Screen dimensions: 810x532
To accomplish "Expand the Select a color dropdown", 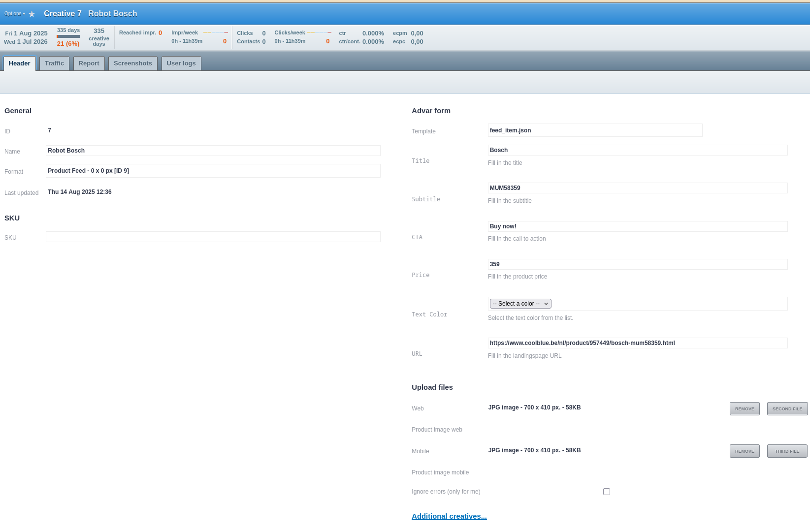I will 520,304.
